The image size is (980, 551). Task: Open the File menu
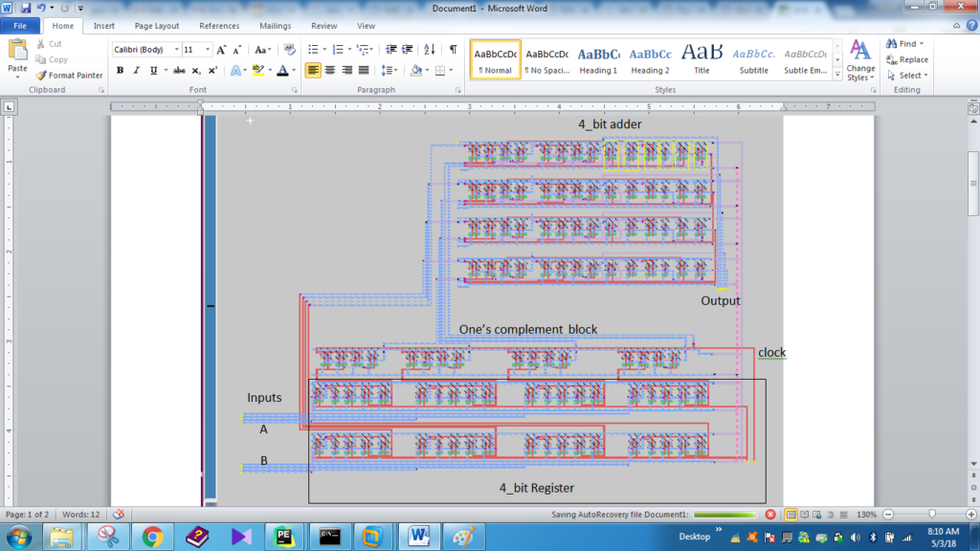pos(19,26)
